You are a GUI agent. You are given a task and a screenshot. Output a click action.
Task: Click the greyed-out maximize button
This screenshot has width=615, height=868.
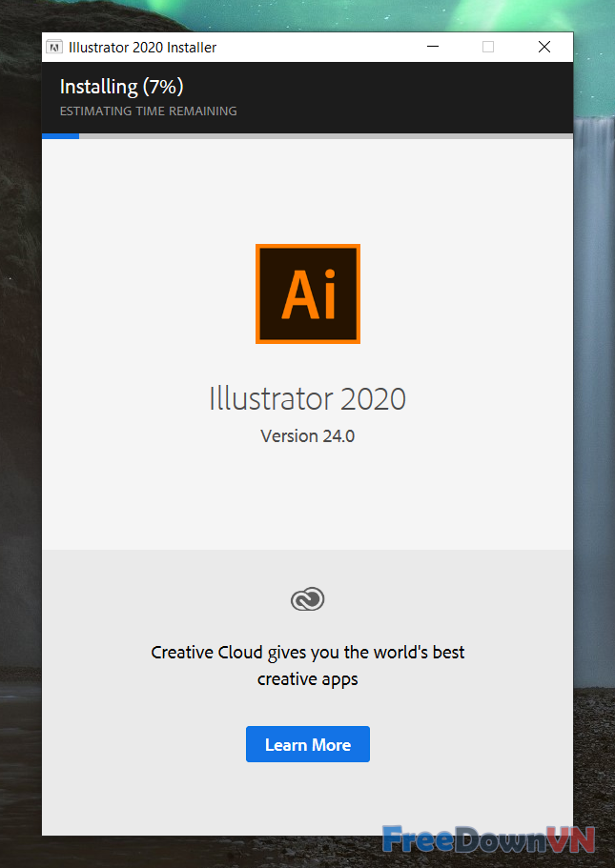488,47
